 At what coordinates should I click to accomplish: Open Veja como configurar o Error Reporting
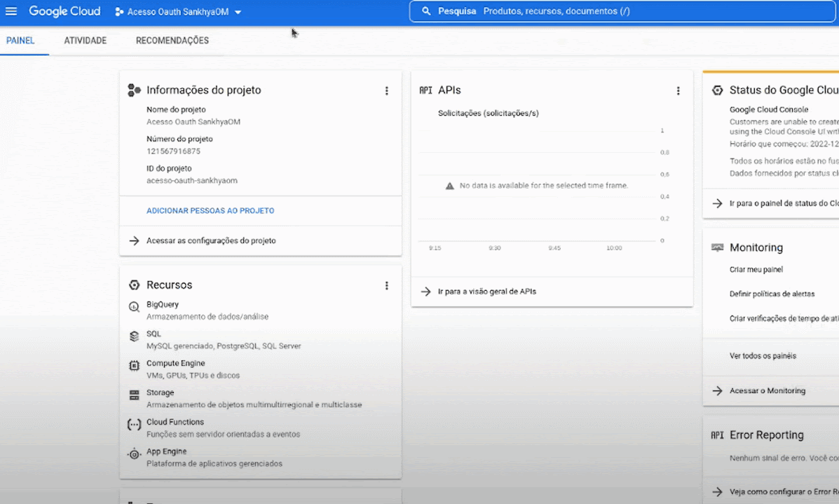[784, 491]
